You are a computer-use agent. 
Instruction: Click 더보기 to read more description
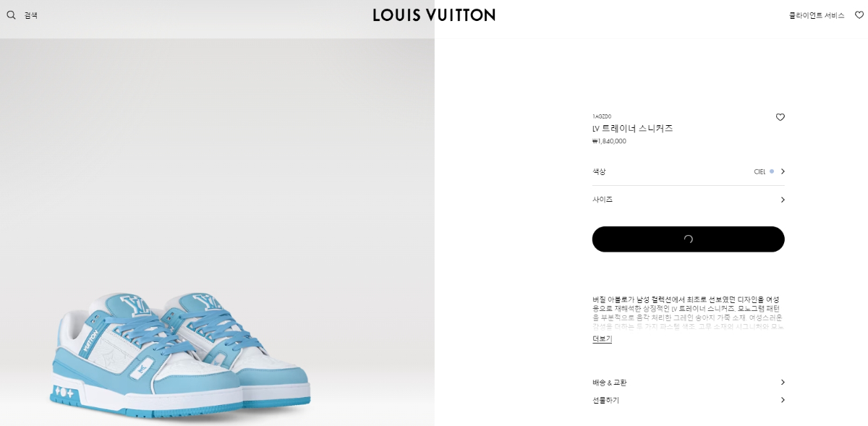(602, 339)
